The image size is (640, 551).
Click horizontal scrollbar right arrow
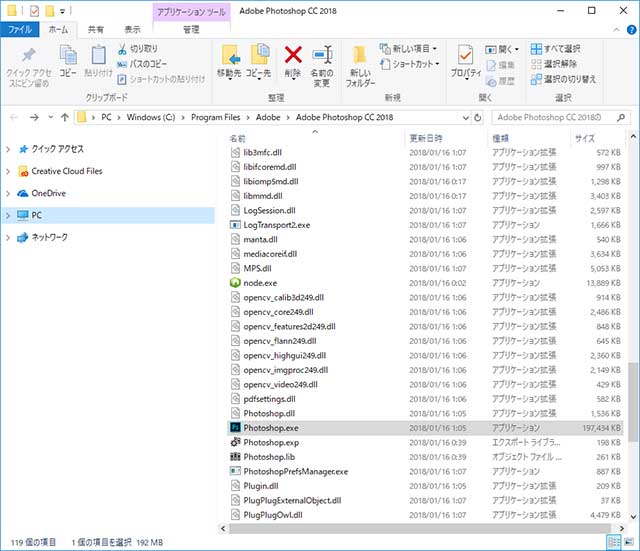coord(621,529)
